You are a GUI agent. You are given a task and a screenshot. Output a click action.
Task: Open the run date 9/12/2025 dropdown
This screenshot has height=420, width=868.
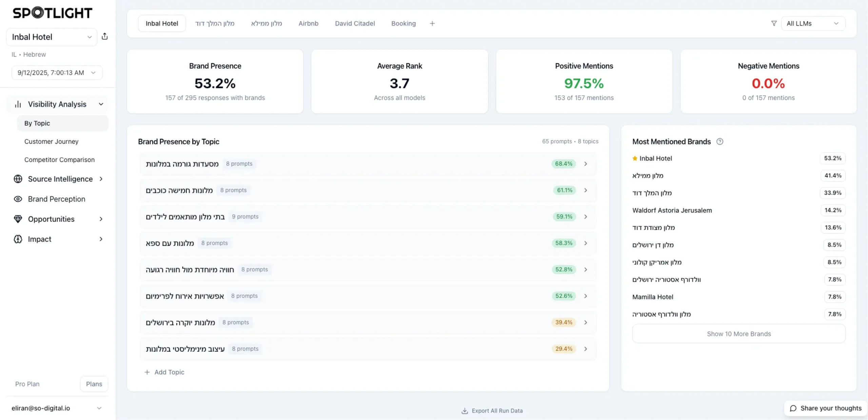(x=57, y=73)
